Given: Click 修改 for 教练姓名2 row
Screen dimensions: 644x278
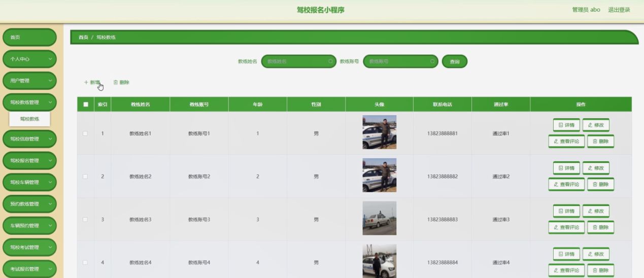Looking at the screenshot, I should point(596,168).
